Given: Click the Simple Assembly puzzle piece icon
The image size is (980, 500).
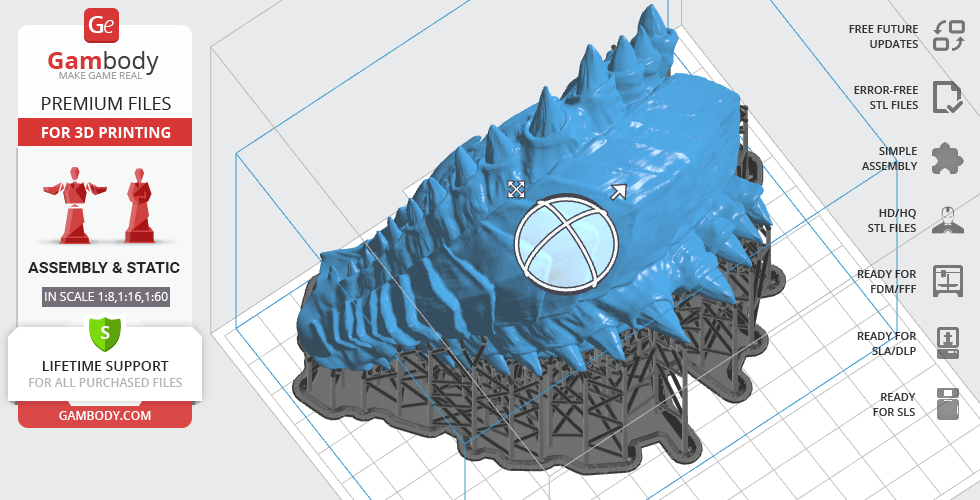Looking at the screenshot, I should (x=947, y=158).
